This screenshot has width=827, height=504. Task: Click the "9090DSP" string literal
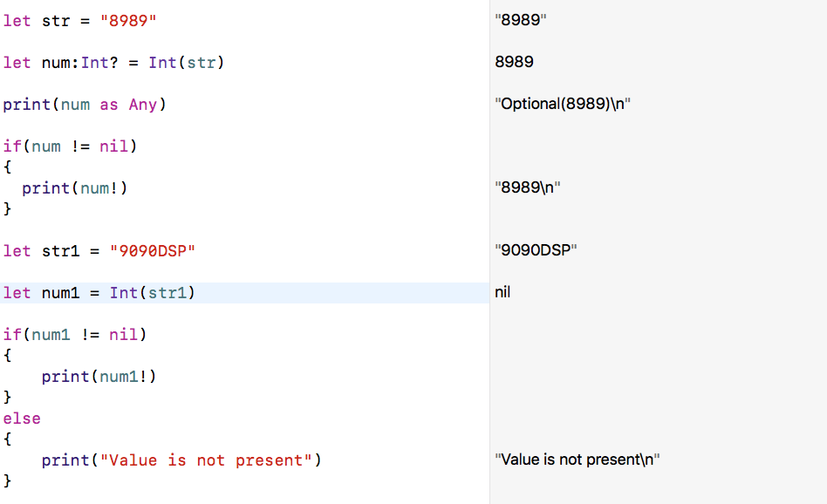click(152, 251)
